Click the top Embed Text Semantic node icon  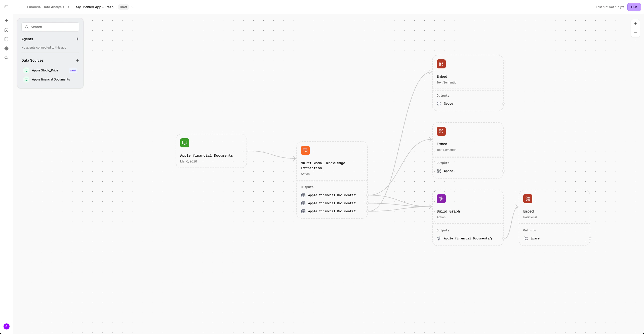[441, 64]
